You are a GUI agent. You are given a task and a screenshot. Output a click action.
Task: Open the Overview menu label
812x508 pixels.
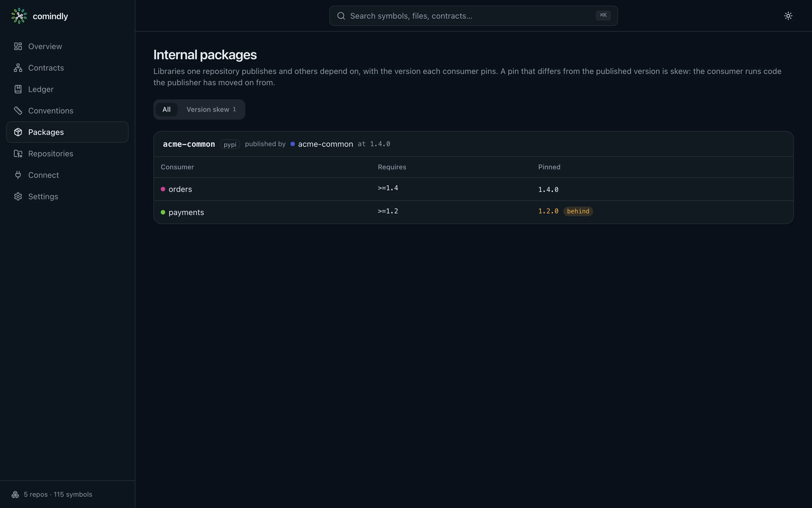click(x=45, y=46)
